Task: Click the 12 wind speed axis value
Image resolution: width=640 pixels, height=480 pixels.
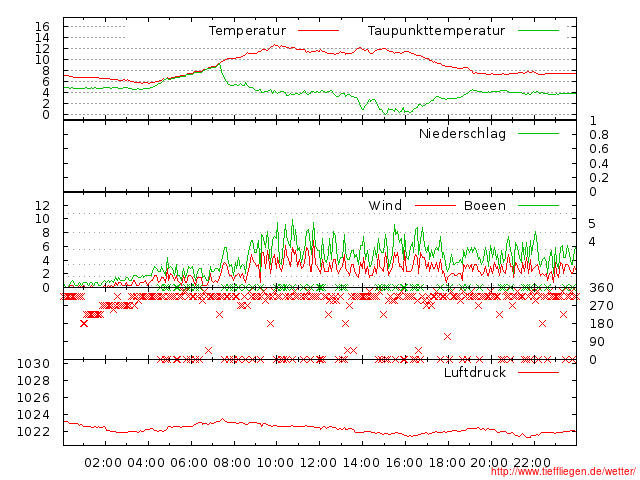Action: (x=42, y=205)
